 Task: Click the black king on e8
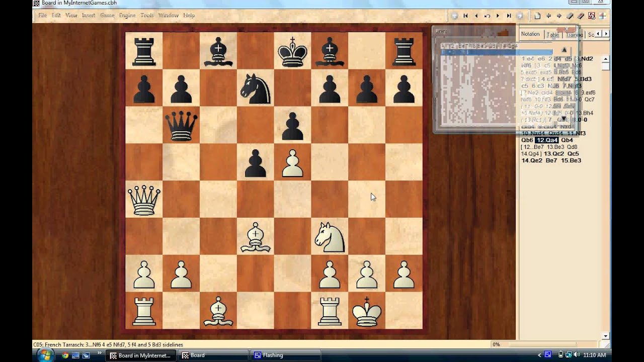click(293, 52)
